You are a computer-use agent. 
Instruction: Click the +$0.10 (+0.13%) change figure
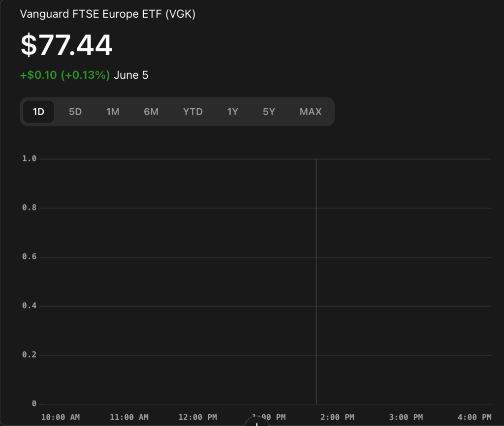[65, 75]
